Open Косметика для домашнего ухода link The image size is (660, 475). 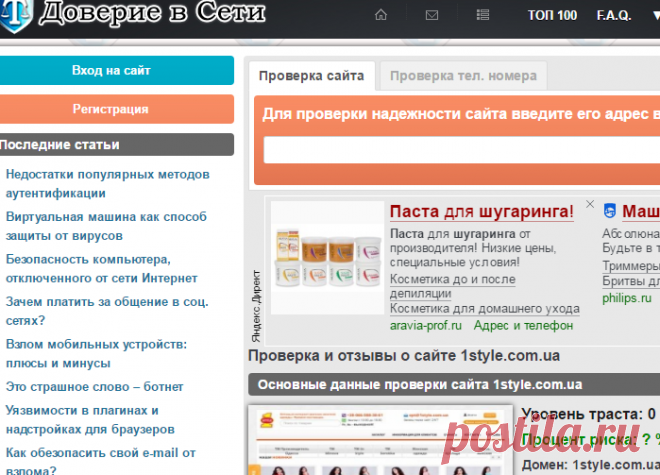click(484, 309)
